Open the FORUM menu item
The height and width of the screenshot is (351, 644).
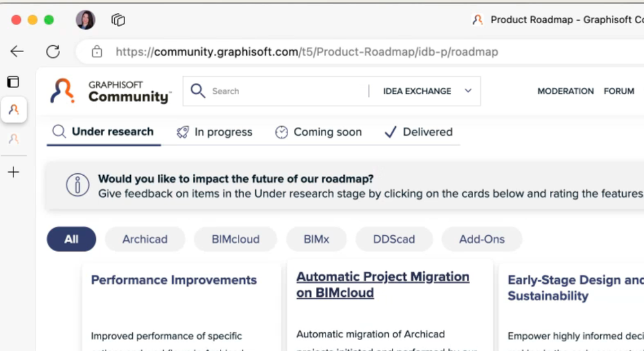click(618, 91)
